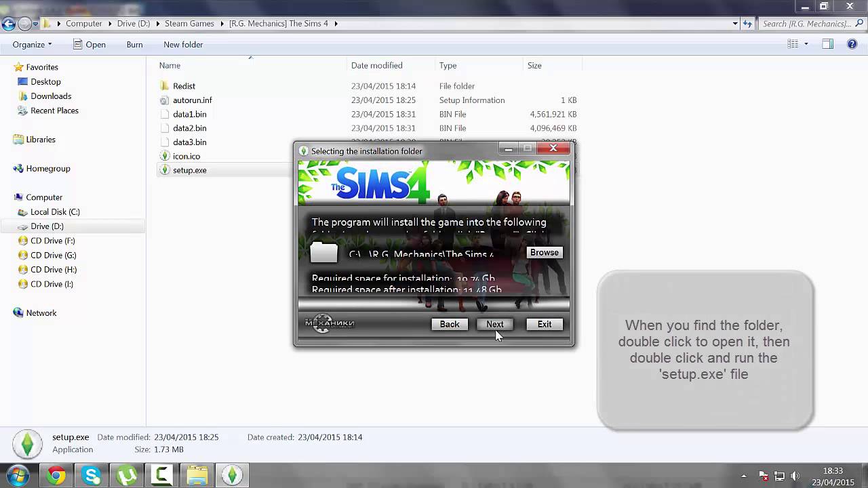Open the Organize menu
The height and width of the screenshot is (488, 868).
pyautogui.click(x=32, y=45)
